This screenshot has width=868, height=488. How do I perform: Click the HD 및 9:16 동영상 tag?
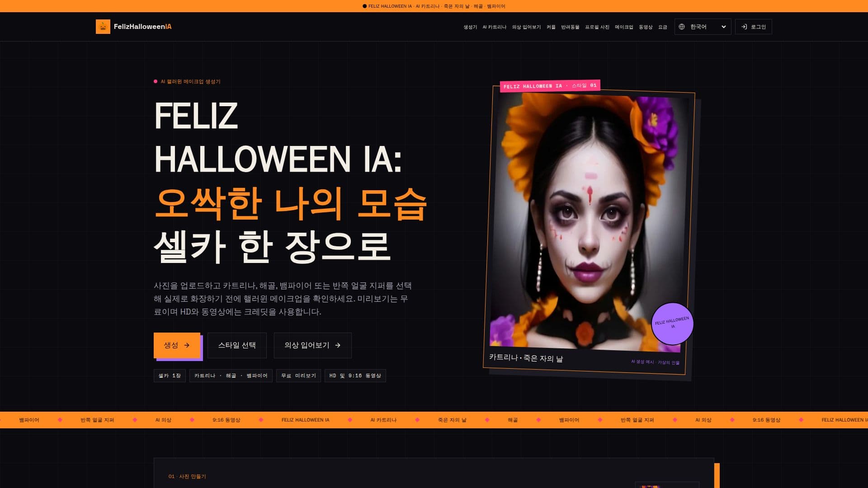tap(355, 375)
